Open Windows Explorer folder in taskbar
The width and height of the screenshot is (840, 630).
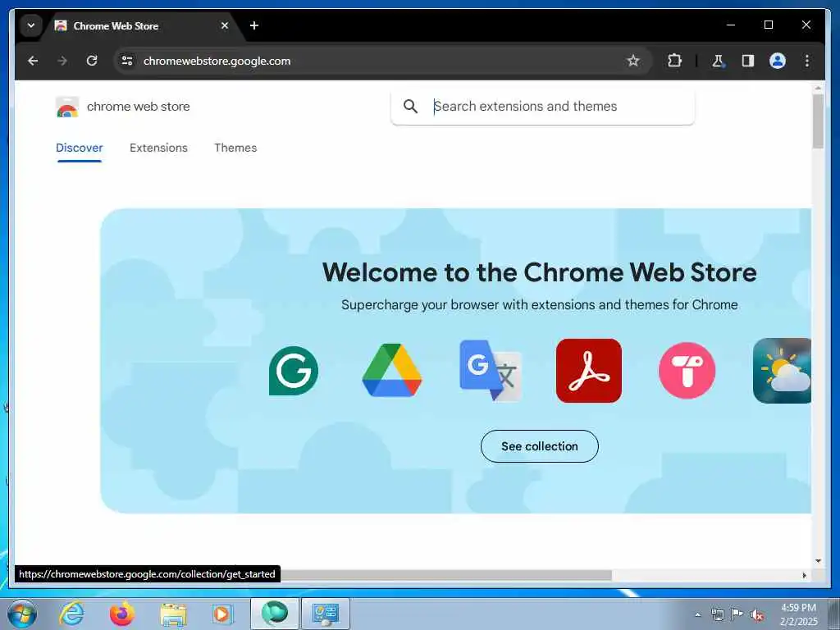[x=174, y=614]
